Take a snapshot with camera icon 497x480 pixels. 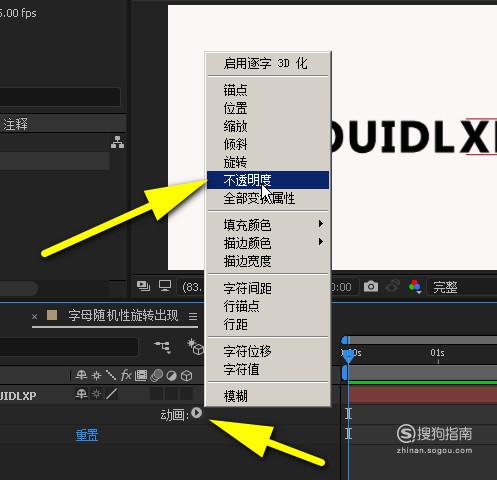pyautogui.click(x=371, y=287)
